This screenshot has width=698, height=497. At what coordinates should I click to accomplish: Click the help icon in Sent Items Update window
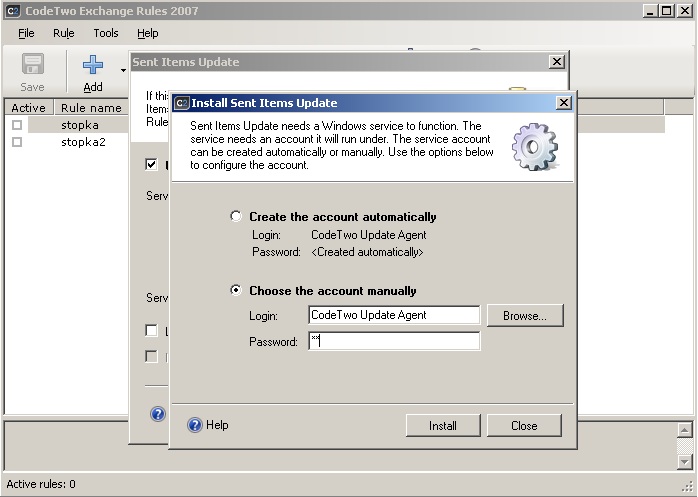tap(158, 414)
